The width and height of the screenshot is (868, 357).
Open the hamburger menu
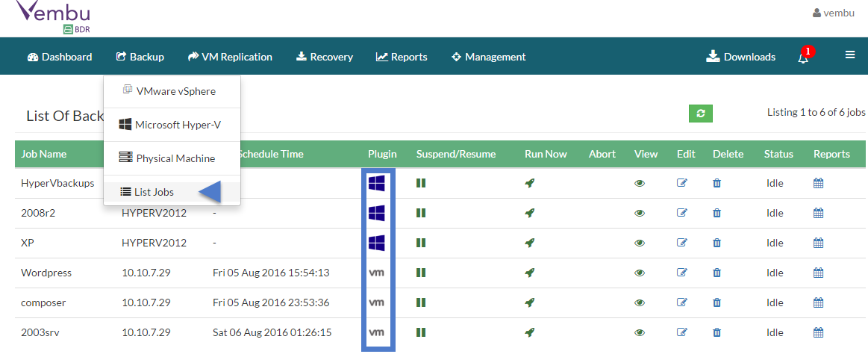[850, 55]
